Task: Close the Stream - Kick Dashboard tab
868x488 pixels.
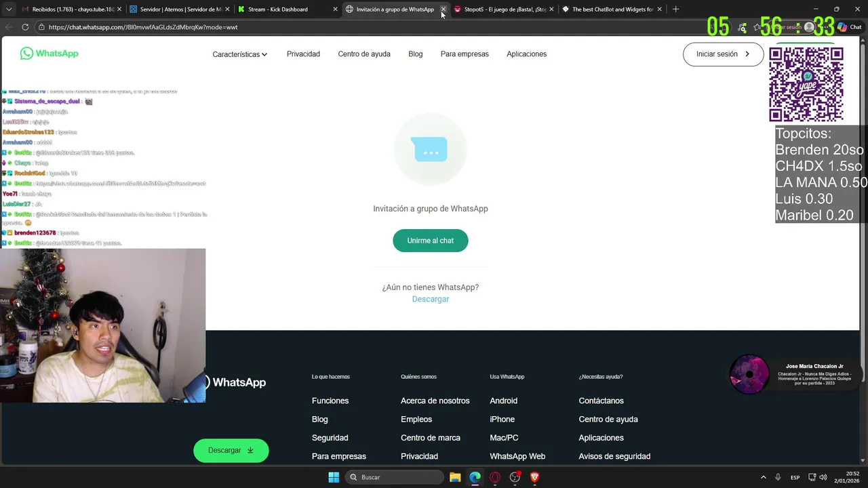Action: pos(335,9)
